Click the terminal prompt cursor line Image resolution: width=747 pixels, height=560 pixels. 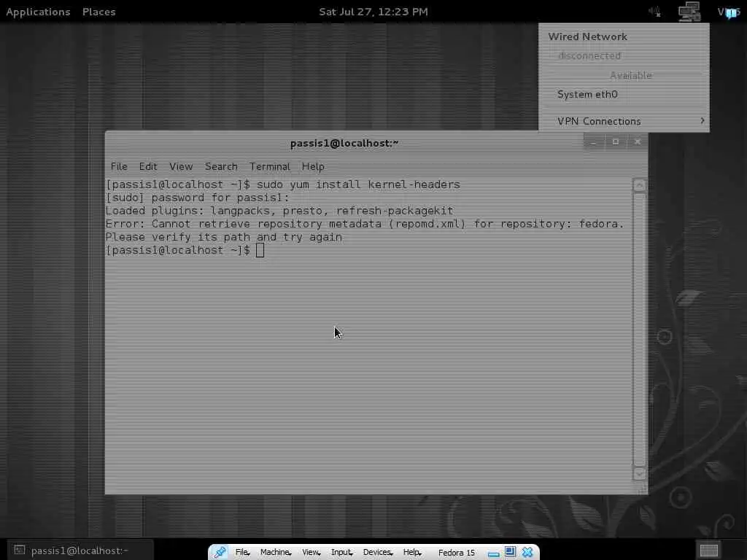coord(185,250)
